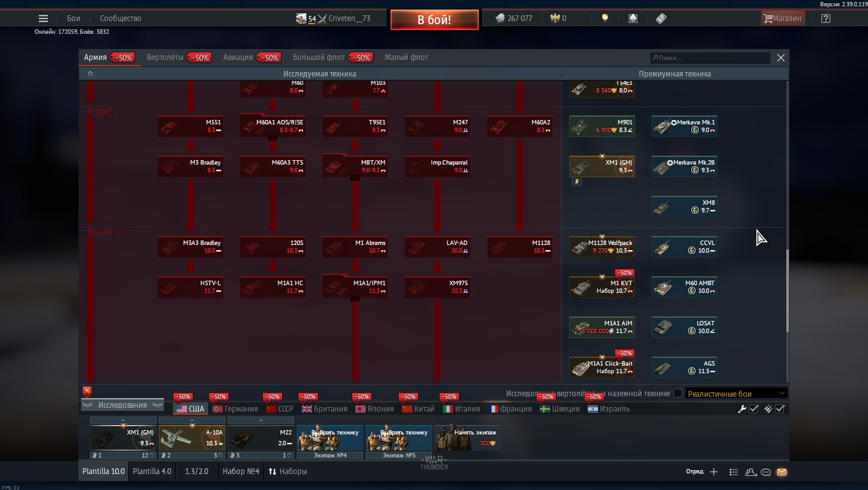Select the Германия nation tab

pyautogui.click(x=236, y=409)
